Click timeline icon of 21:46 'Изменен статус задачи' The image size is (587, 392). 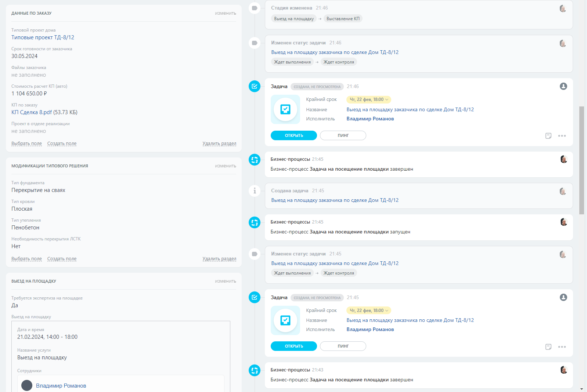coord(255,43)
